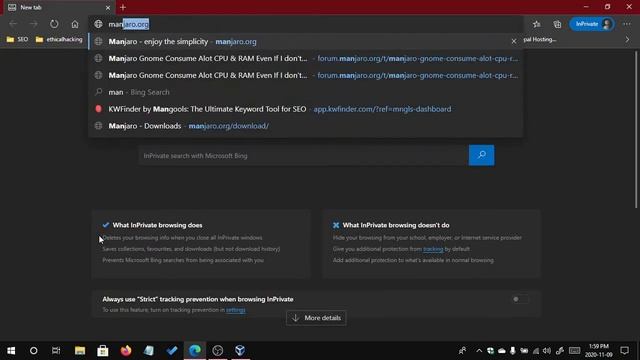The height and width of the screenshot is (360, 640).
Task: Click the More details button
Action: [x=316, y=318]
